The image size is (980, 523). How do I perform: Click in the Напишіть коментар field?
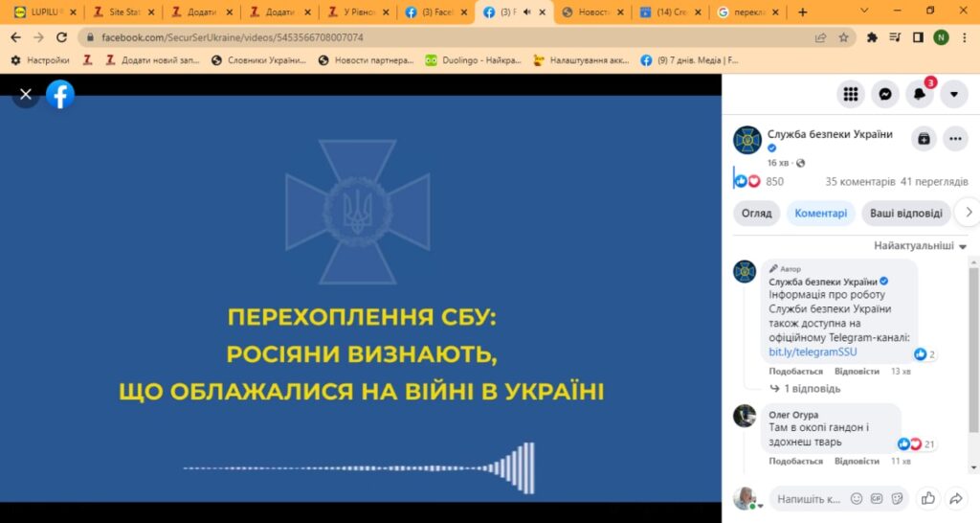pyautogui.click(x=808, y=499)
